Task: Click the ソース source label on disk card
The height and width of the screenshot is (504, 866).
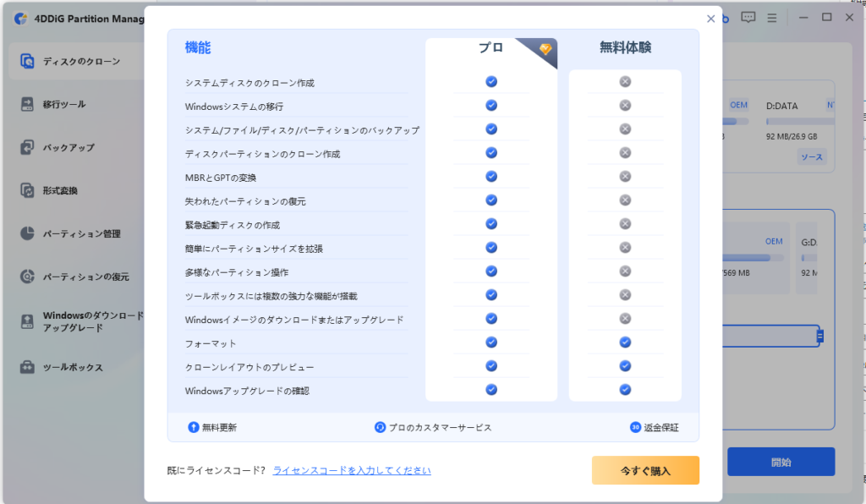Action: [x=811, y=157]
